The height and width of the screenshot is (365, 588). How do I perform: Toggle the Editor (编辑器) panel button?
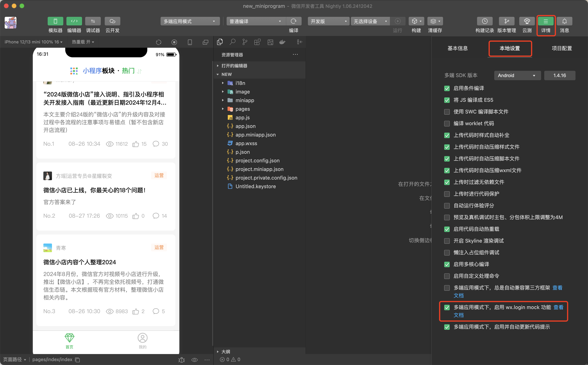(74, 21)
